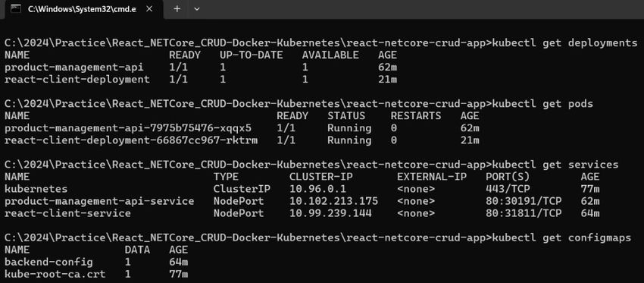Click the react-client-service name
Viewport: 644px width, 283px height.
(67, 213)
